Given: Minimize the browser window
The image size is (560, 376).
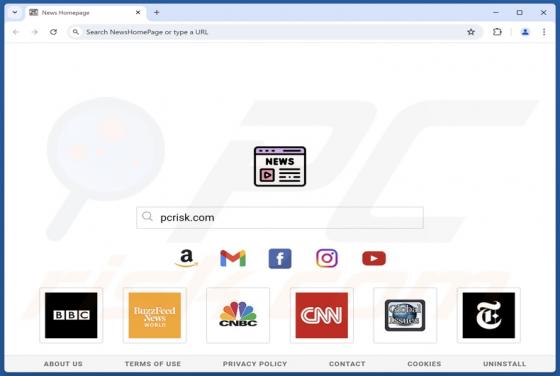Looking at the screenshot, I should coord(496,12).
